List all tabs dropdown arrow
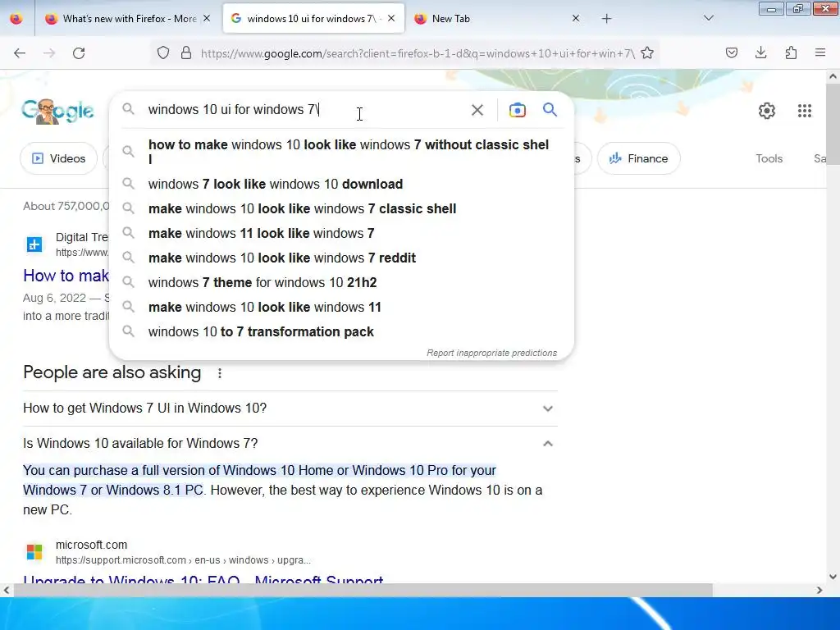840x630 pixels. click(x=708, y=19)
